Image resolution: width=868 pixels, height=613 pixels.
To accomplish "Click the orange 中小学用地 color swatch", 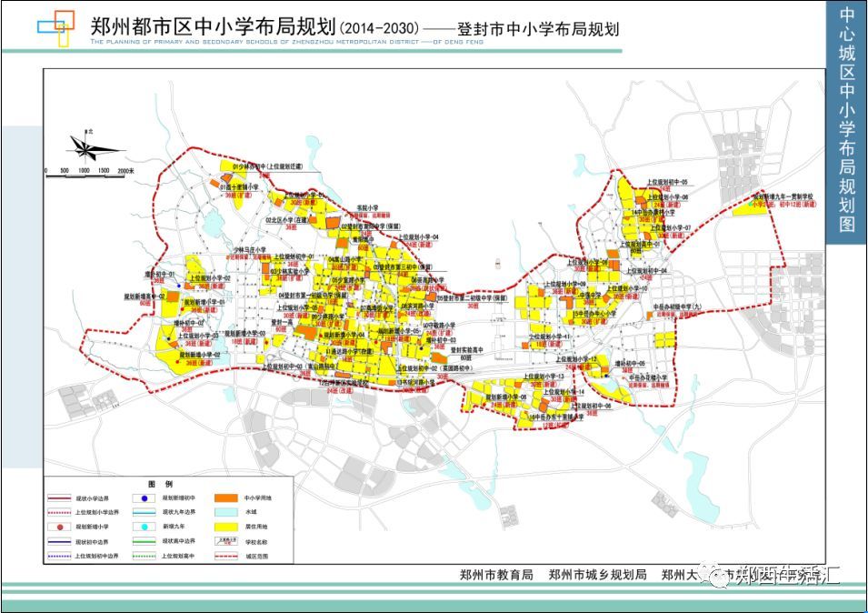I will point(225,498).
